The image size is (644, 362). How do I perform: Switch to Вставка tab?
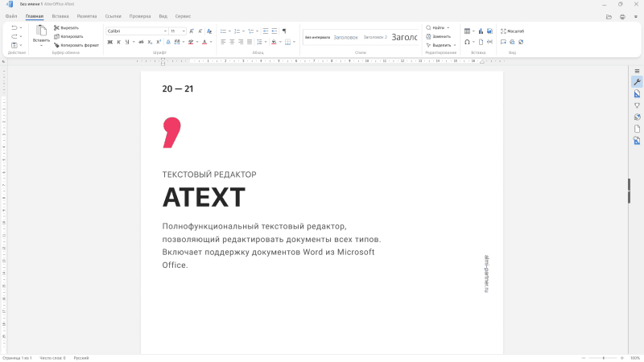tap(60, 16)
